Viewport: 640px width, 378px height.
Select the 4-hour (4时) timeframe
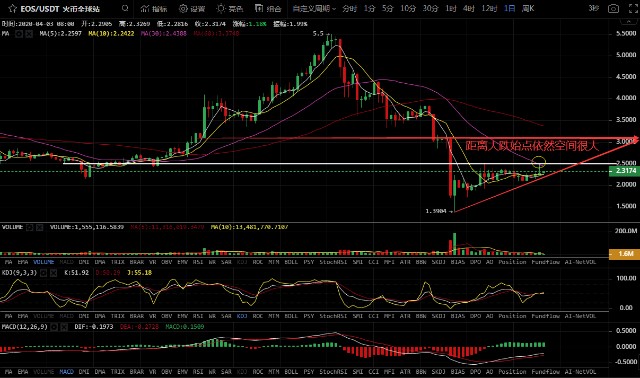pyautogui.click(x=469, y=9)
